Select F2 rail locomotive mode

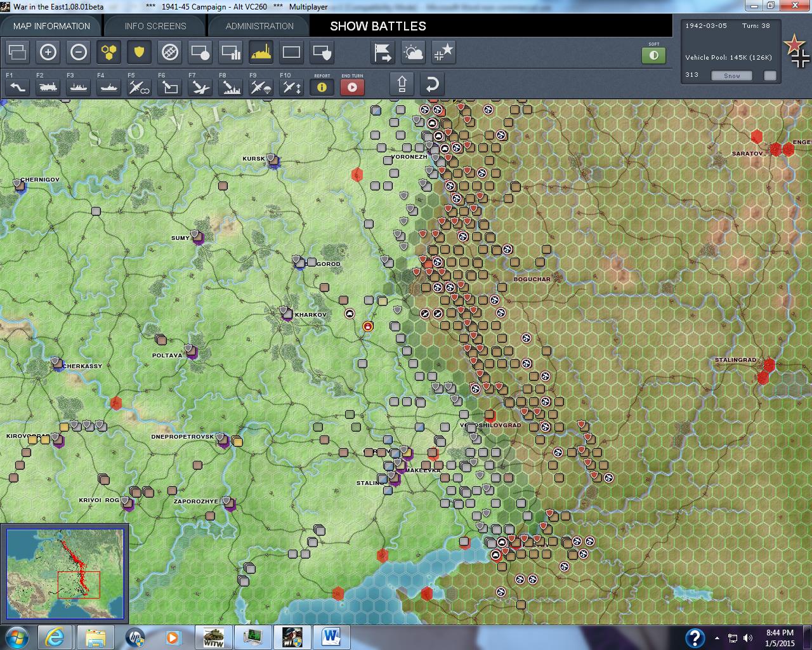[x=48, y=87]
